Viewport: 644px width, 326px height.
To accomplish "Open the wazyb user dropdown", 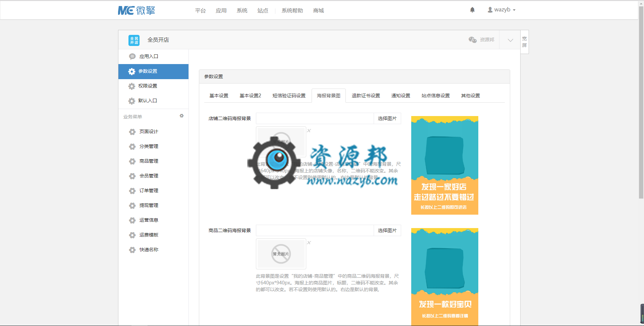I will pyautogui.click(x=501, y=10).
